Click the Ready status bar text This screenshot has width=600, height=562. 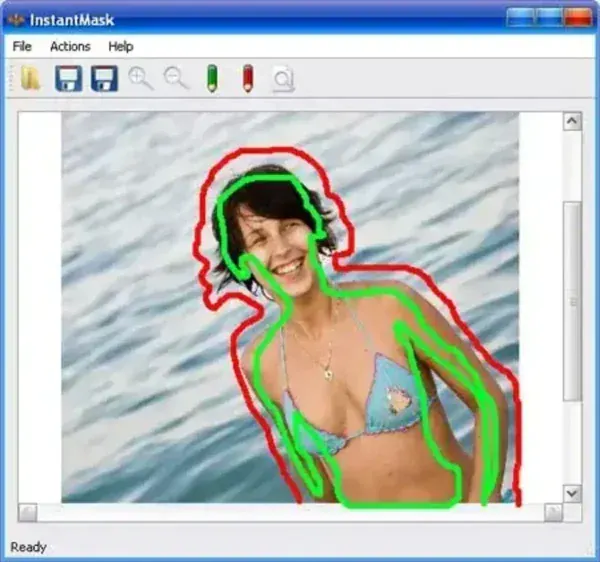tap(28, 547)
